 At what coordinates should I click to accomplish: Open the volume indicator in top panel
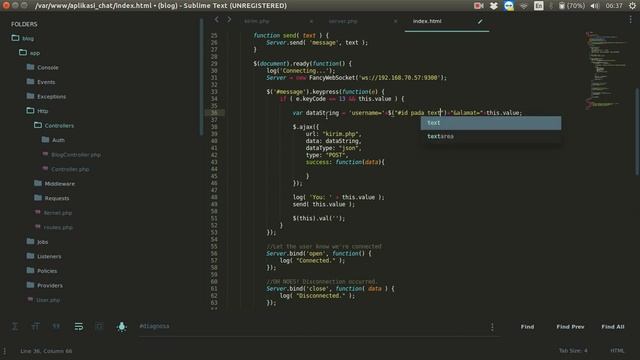(595, 6)
